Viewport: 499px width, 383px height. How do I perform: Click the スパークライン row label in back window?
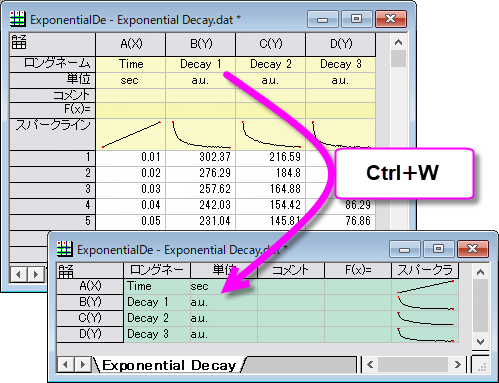[x=53, y=134]
